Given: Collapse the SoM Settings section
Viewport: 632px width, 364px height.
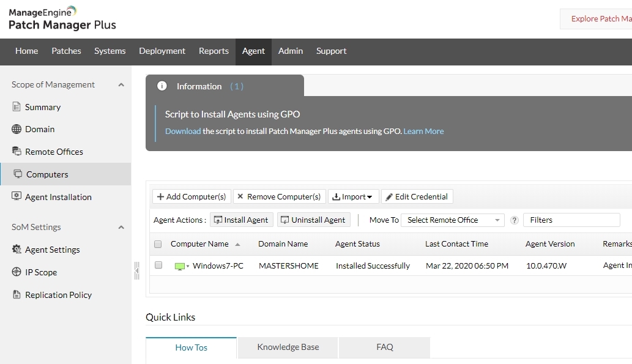Looking at the screenshot, I should tap(121, 228).
